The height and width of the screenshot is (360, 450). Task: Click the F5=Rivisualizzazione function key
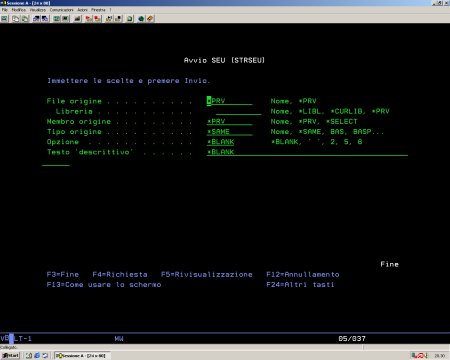point(207,274)
